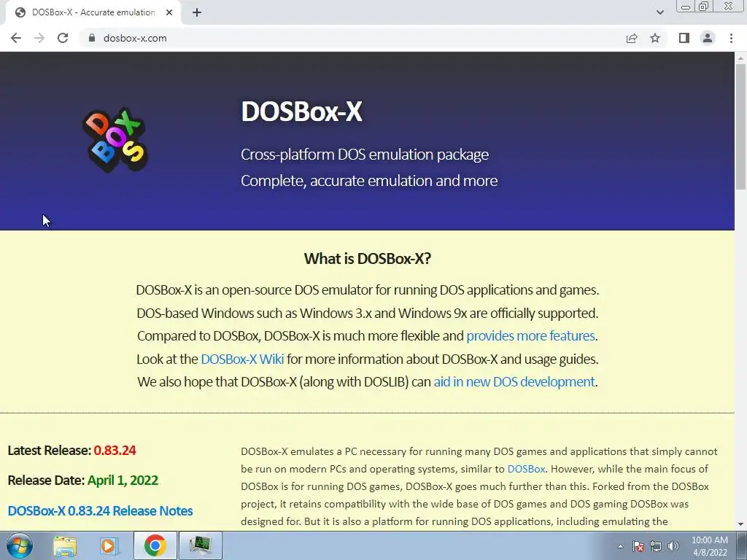747x560 pixels.
Task: Expand the tab search chevron
Action: (x=659, y=12)
